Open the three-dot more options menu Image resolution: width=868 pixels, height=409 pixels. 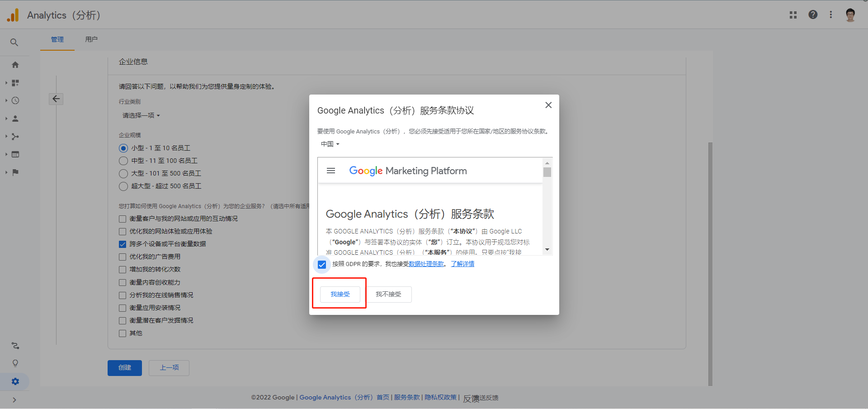coord(831,15)
